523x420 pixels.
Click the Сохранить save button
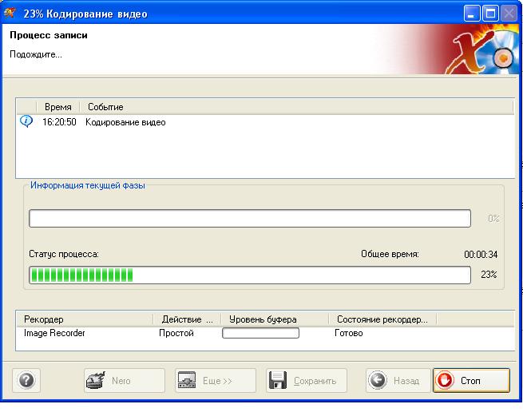click(x=307, y=380)
